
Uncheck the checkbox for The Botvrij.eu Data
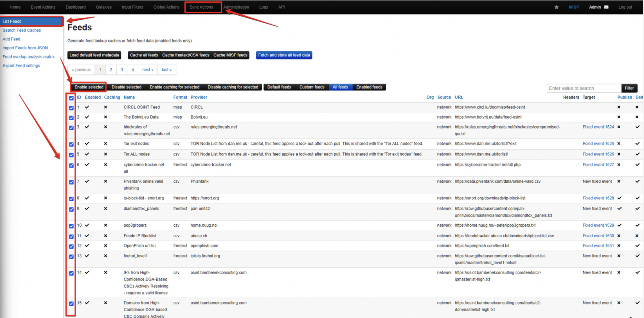pyautogui.click(x=71, y=118)
